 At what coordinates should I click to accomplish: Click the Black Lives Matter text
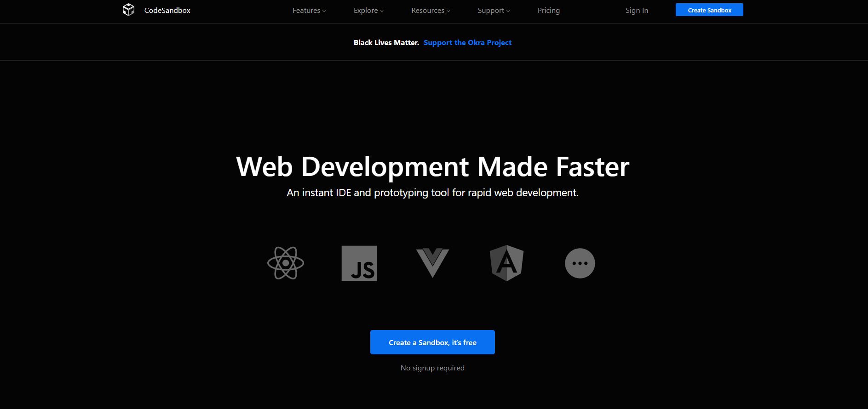click(386, 42)
